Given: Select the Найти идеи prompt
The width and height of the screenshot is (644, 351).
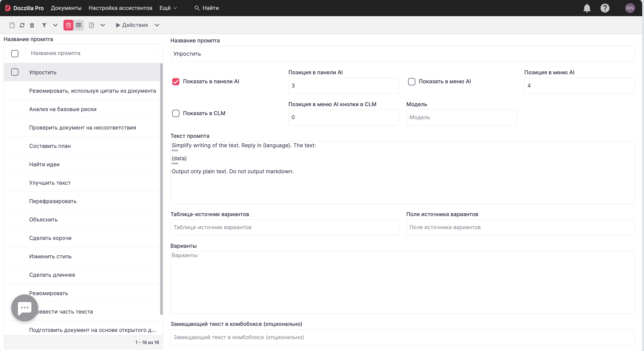Looking at the screenshot, I should pyautogui.click(x=82, y=164).
